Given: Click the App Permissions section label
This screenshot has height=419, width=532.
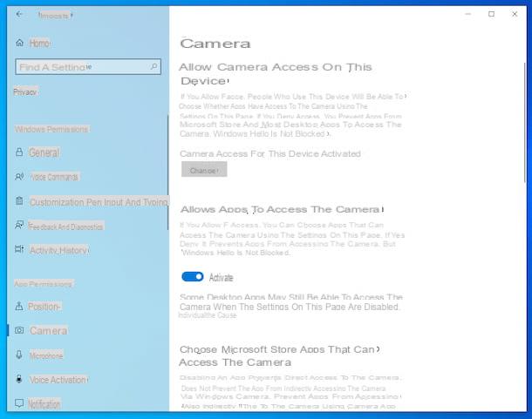Looking at the screenshot, I should [x=44, y=284].
